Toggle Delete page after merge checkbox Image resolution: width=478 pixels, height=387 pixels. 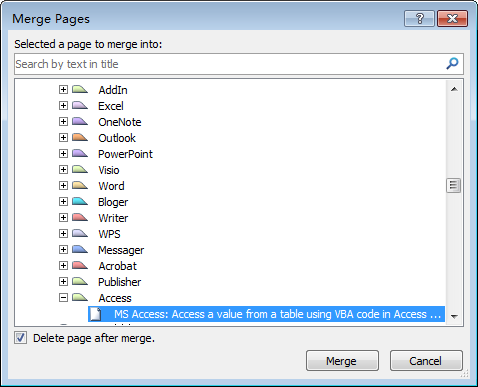point(20,338)
